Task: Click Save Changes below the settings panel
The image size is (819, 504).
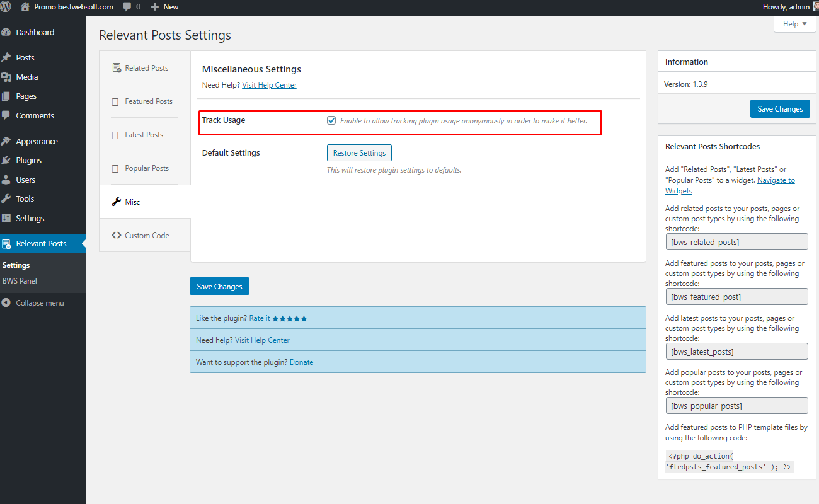Action: (x=220, y=287)
